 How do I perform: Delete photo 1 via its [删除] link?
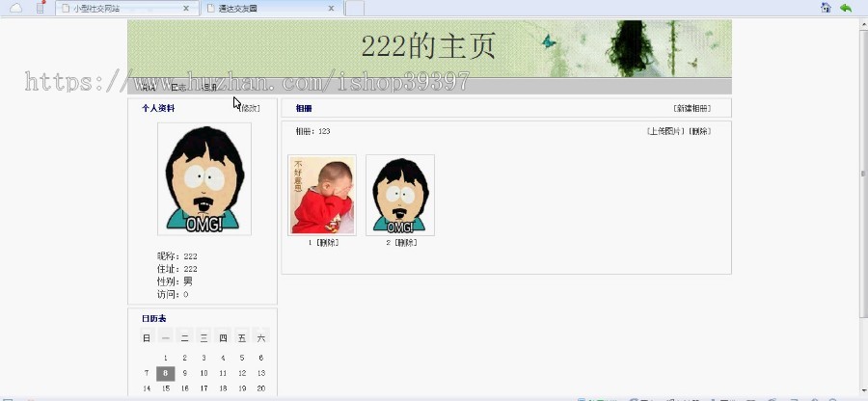click(x=327, y=242)
